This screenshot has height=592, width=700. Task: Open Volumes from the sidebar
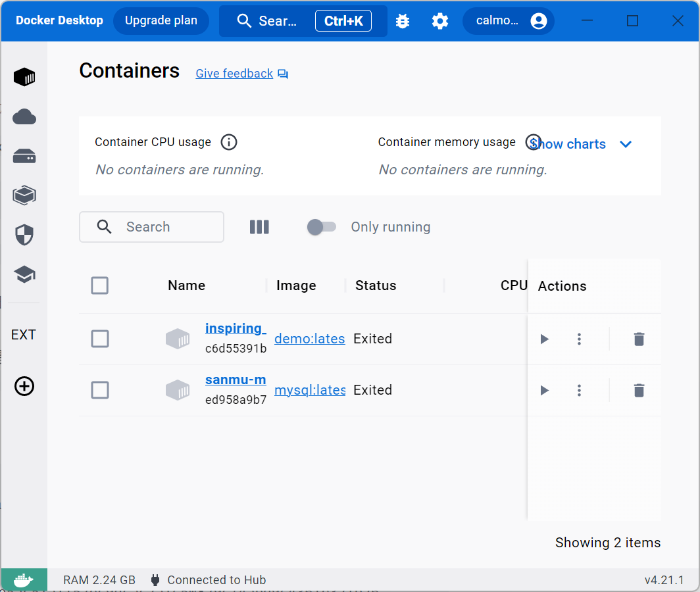tap(24, 157)
